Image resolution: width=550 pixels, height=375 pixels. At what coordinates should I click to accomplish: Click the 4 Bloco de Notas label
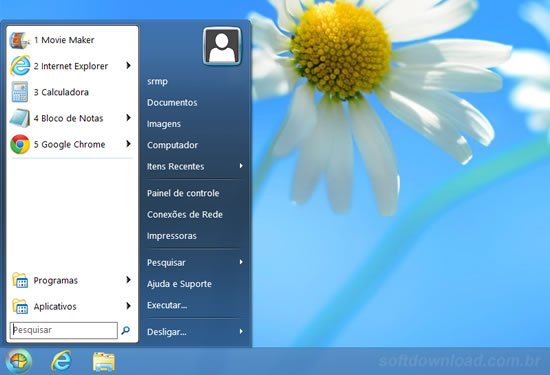pyautogui.click(x=68, y=118)
